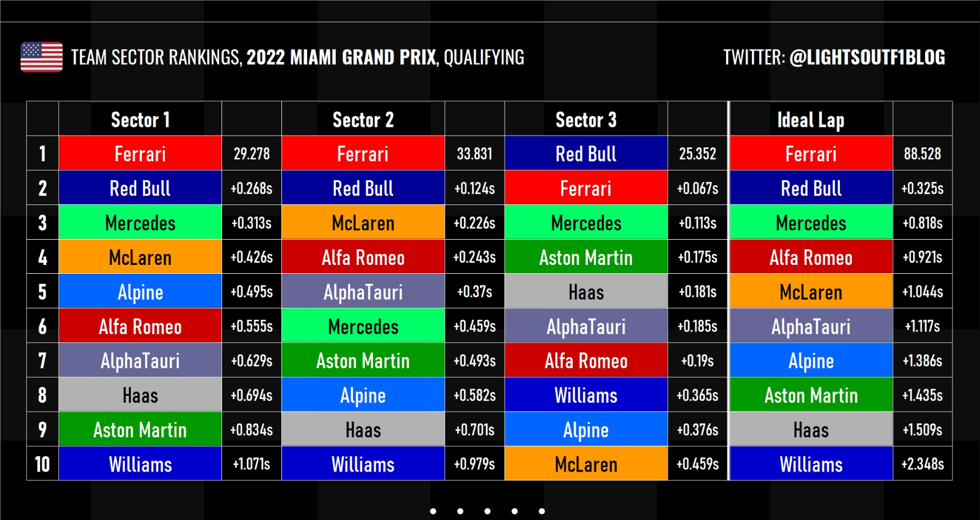
Task: Select the last pagination dot
Action: click(x=542, y=511)
